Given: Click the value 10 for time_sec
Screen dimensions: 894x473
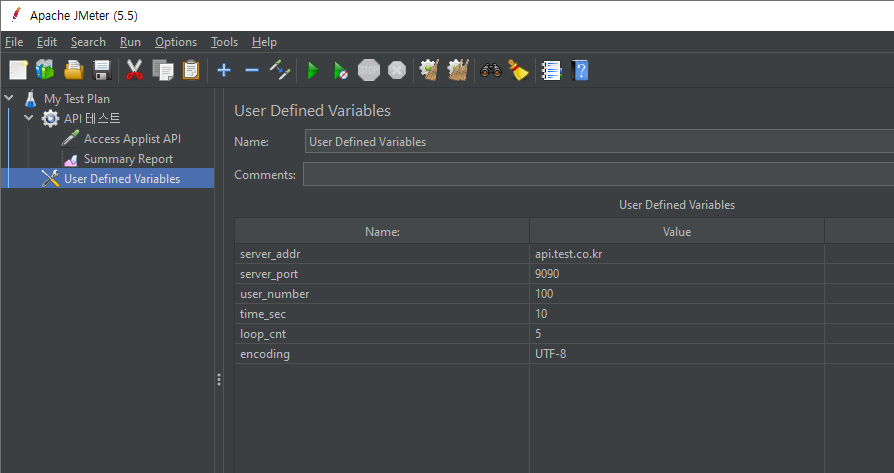Looking at the screenshot, I should click(677, 313).
